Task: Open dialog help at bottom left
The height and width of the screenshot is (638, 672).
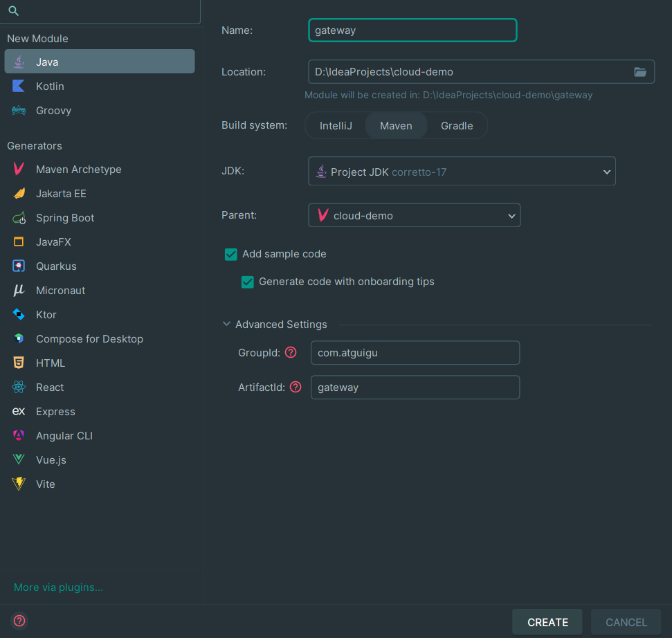Action: pyautogui.click(x=19, y=621)
